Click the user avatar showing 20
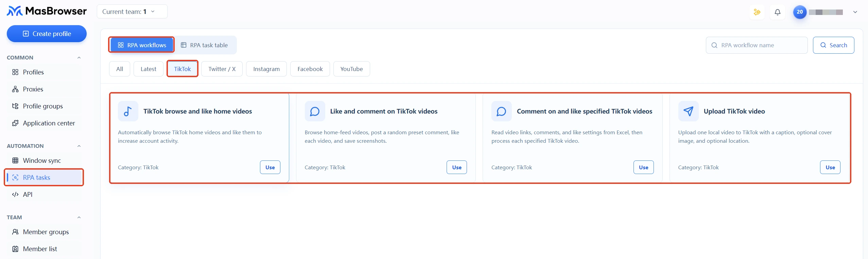This screenshot has width=868, height=259. coord(800,12)
